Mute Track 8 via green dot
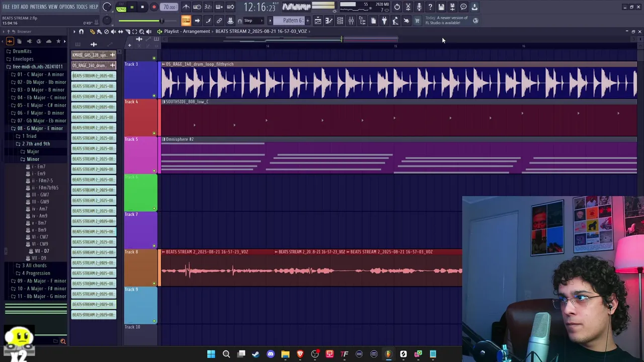This screenshot has width=644, height=362. 154,284
